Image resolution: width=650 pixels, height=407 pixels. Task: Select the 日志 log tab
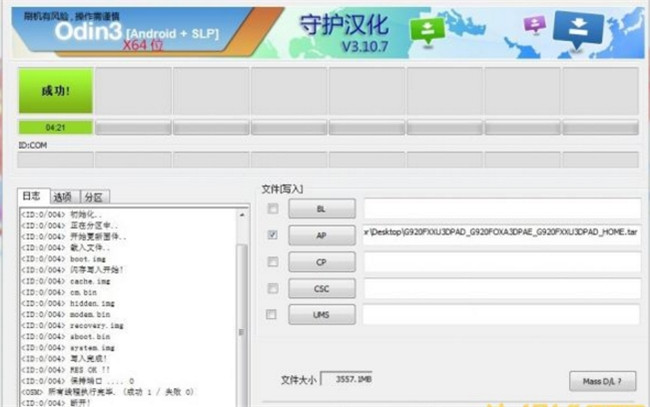tap(32, 197)
